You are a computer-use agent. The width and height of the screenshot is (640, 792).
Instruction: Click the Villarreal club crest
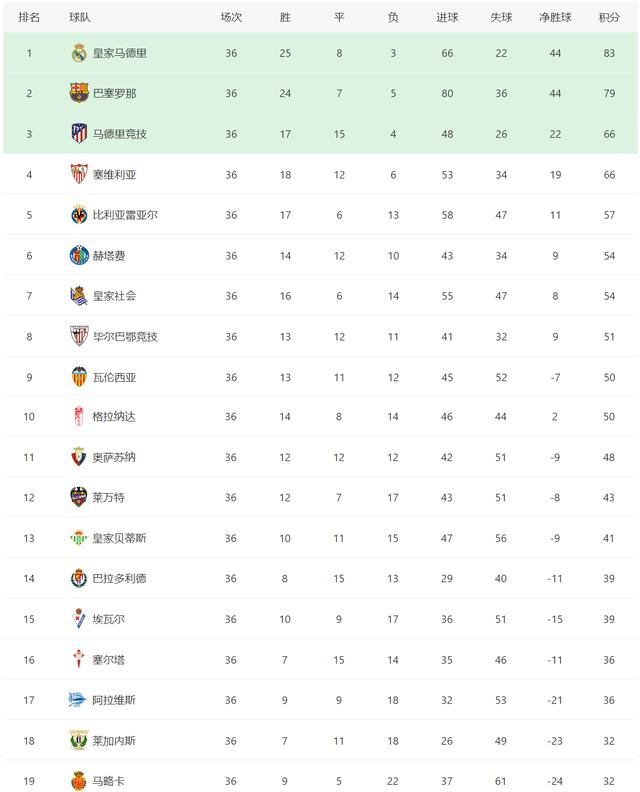(79, 215)
